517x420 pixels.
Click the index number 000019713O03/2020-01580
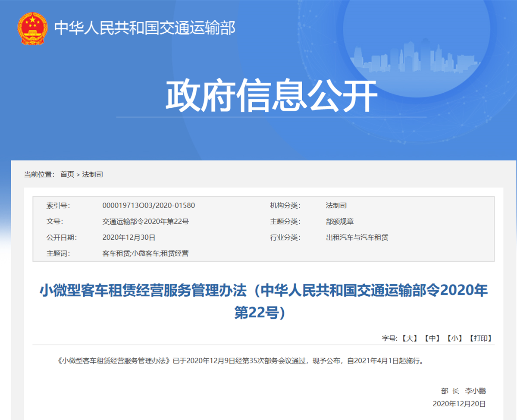(148, 206)
